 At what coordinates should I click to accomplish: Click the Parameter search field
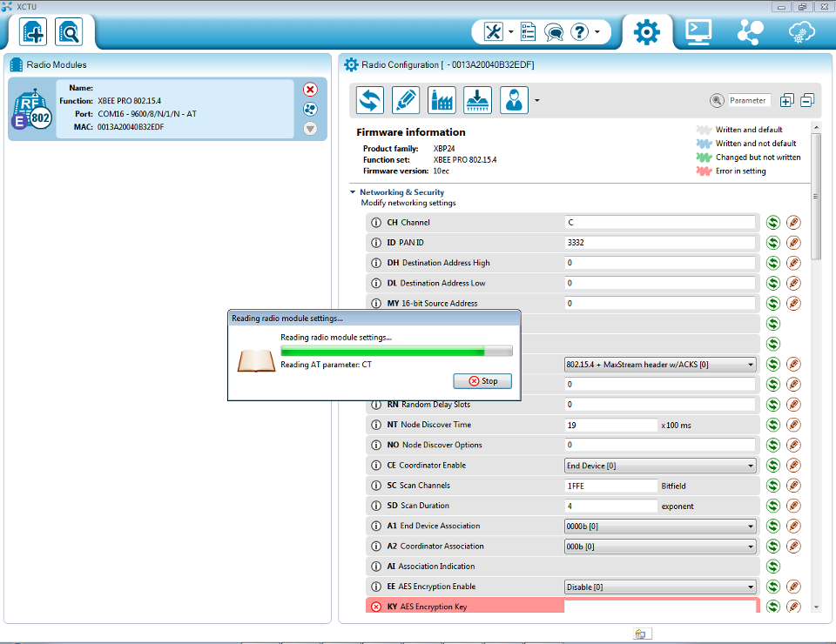[749, 100]
